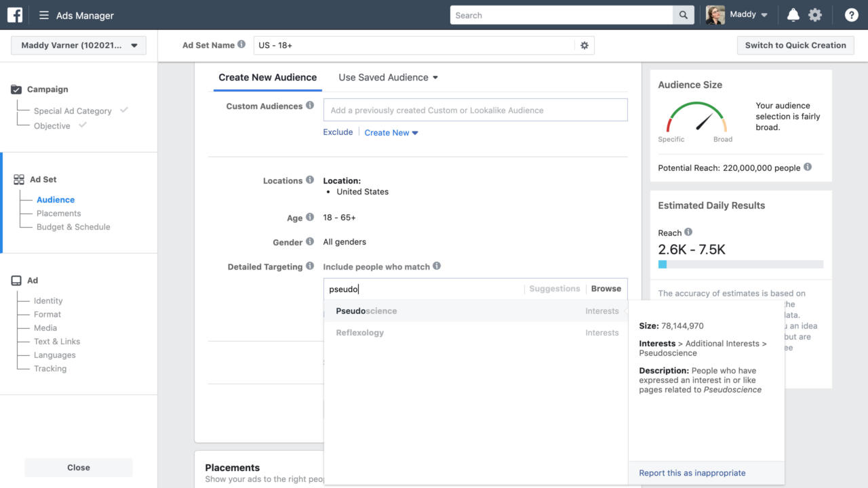Viewport: 868px width, 488px height.
Task: Click the gear inside Ad Set Name field
Action: click(x=585, y=45)
